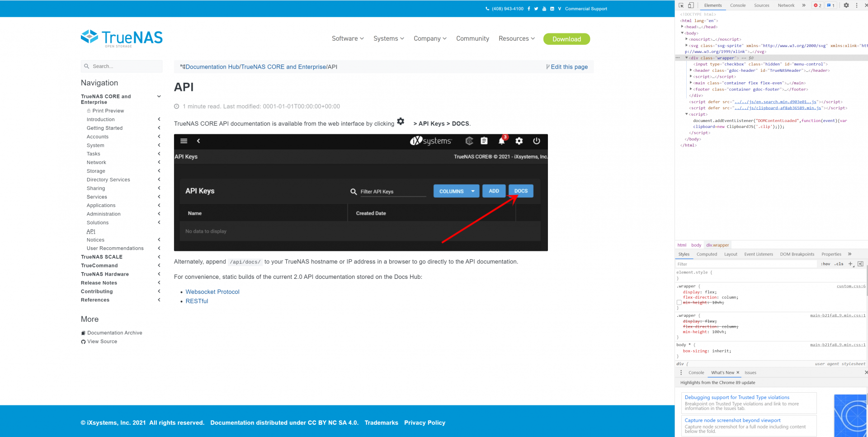Expand the Getting Started sidebar item
868x437 pixels.
pyautogui.click(x=159, y=128)
